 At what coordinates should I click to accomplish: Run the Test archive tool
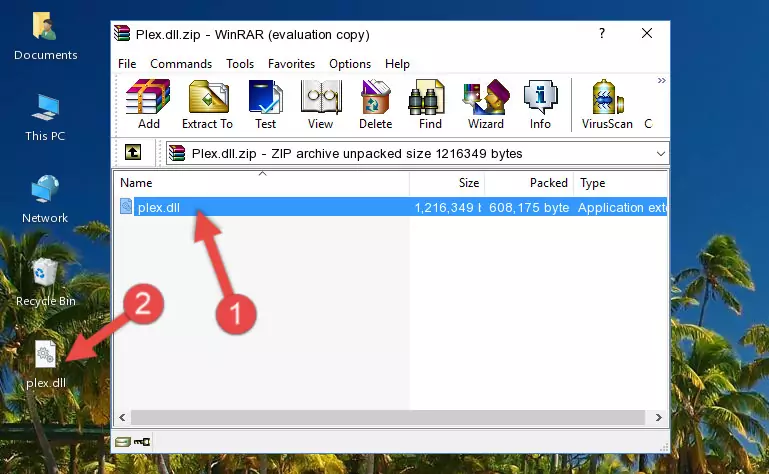(265, 104)
